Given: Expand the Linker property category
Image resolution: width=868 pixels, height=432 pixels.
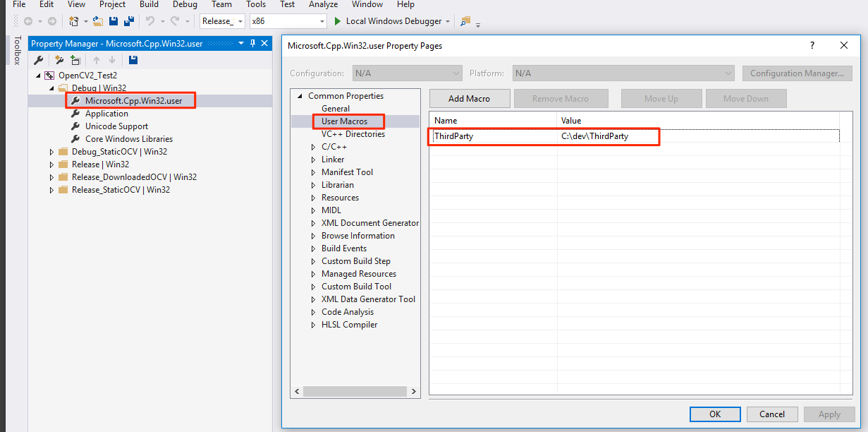Looking at the screenshot, I should [x=314, y=160].
